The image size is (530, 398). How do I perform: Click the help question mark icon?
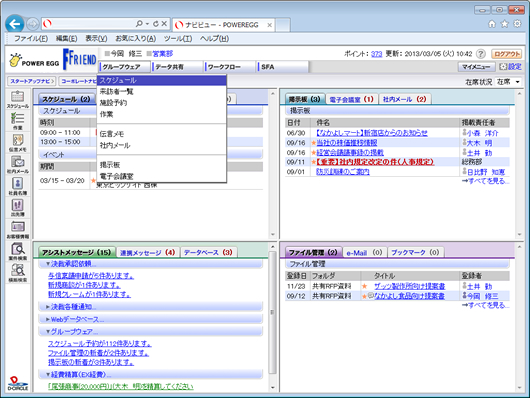(481, 54)
